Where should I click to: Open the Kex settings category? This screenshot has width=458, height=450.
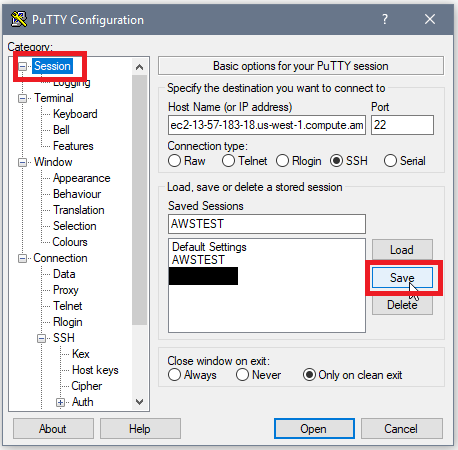point(81,354)
